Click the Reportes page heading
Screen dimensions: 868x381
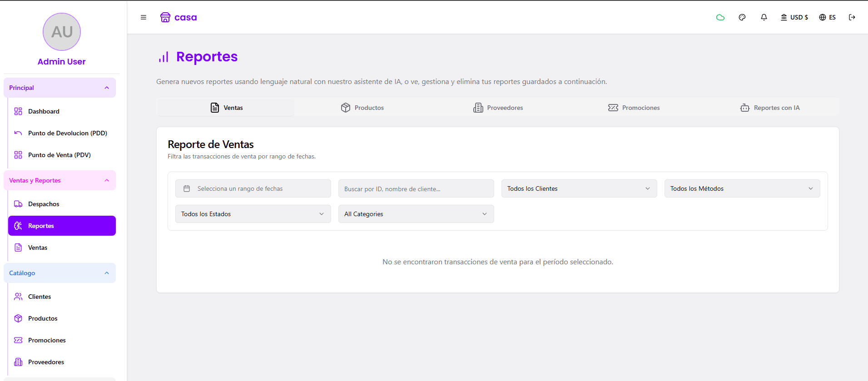click(207, 57)
